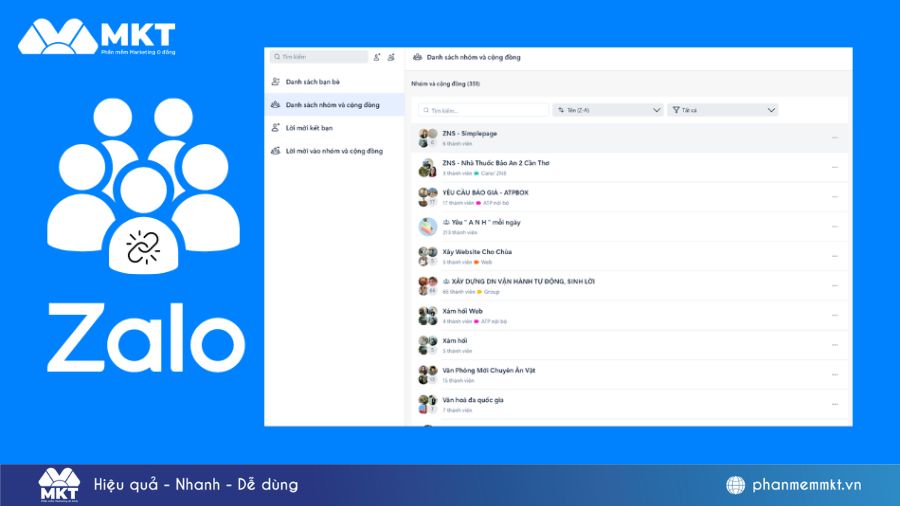This screenshot has height=506, width=900.
Task: Open more options for ZNS - Simplepage
Action: pos(835,138)
